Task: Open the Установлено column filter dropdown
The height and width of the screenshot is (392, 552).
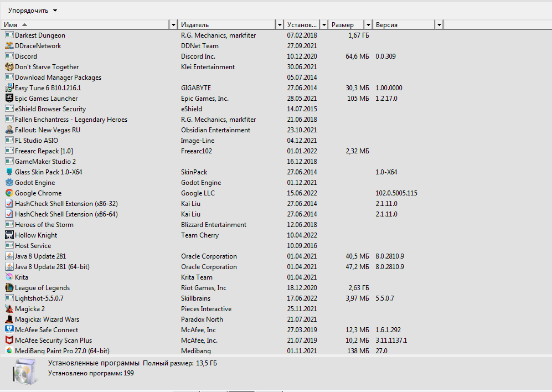Action: 324,25
